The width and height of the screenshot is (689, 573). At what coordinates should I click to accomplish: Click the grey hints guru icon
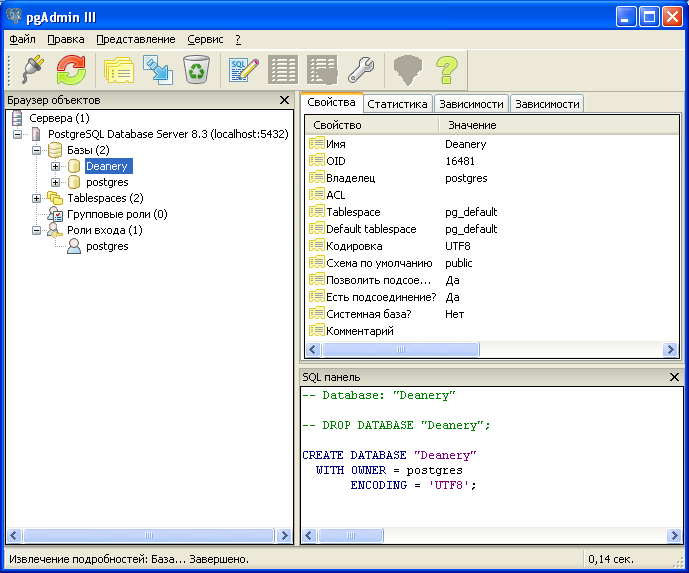click(408, 69)
